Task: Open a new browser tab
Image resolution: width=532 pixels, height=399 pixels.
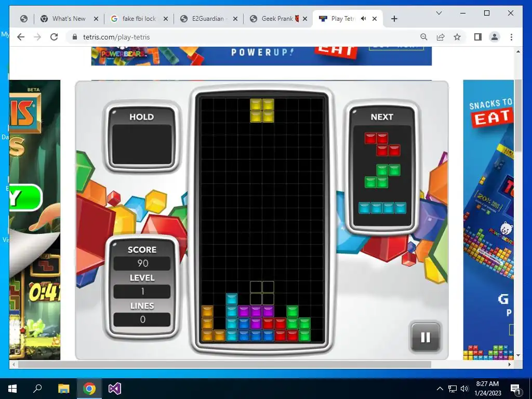Action: (394, 19)
